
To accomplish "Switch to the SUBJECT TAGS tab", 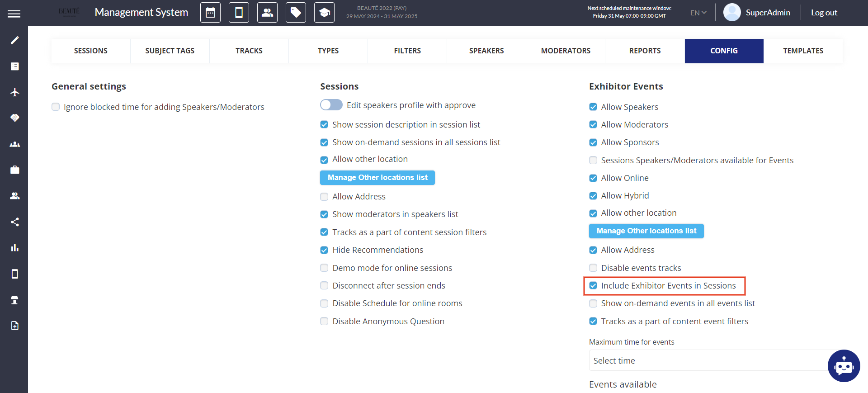I will click(x=170, y=51).
